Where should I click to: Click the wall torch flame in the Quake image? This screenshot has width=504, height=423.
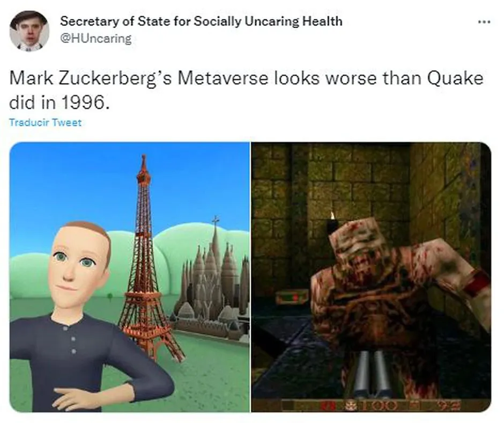click(332, 215)
